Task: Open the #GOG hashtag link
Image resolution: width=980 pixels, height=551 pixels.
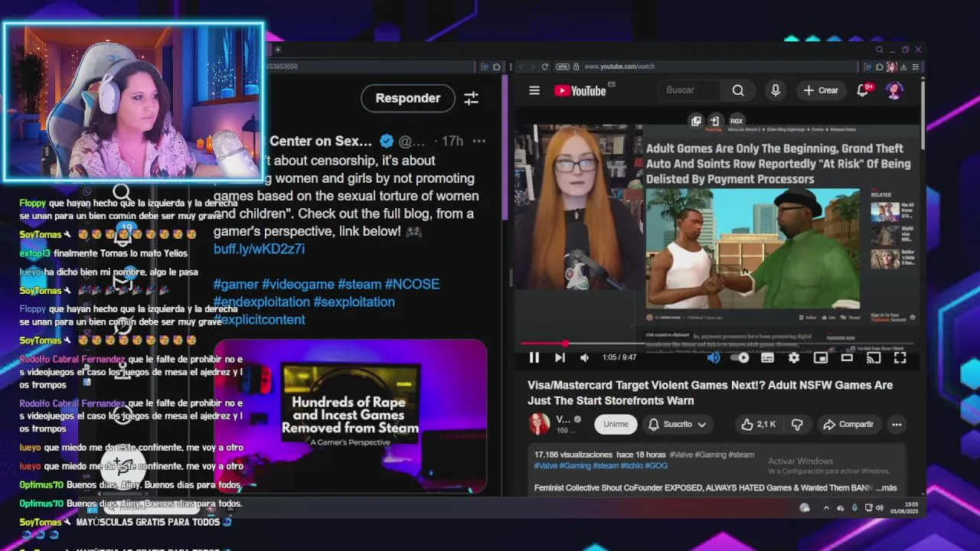Action: pyautogui.click(x=656, y=465)
